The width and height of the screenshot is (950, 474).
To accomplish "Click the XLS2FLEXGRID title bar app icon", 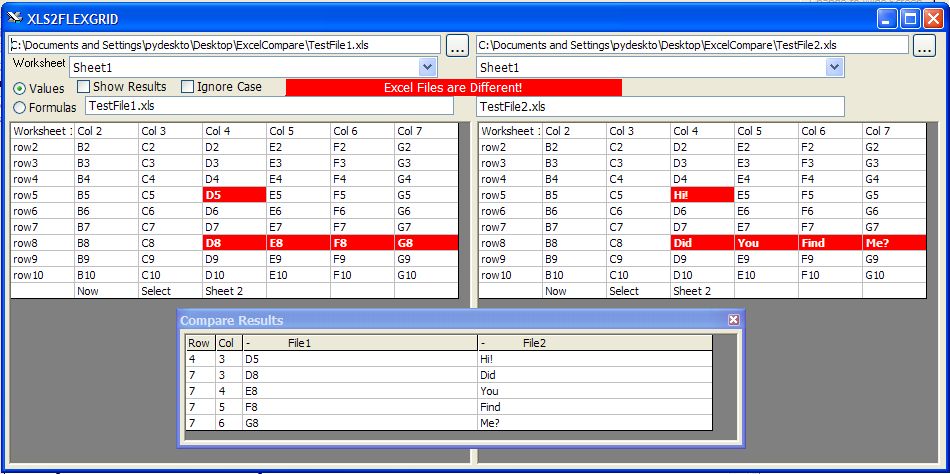I will (x=15, y=17).
